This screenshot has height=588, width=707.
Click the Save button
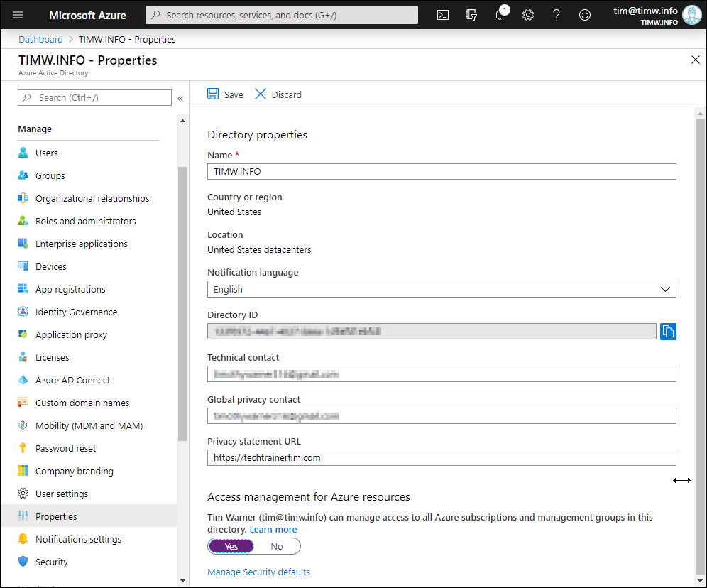(x=225, y=94)
